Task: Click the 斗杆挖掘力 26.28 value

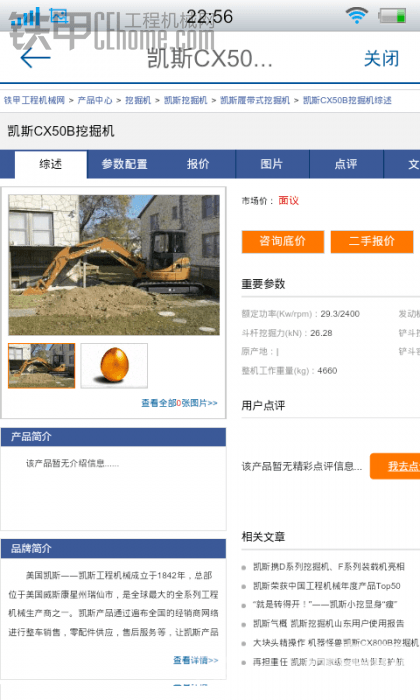Action: click(321, 333)
